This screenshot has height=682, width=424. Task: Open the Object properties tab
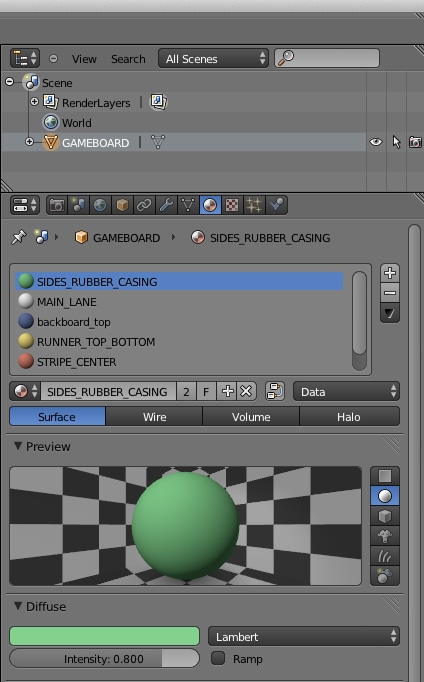(122, 205)
